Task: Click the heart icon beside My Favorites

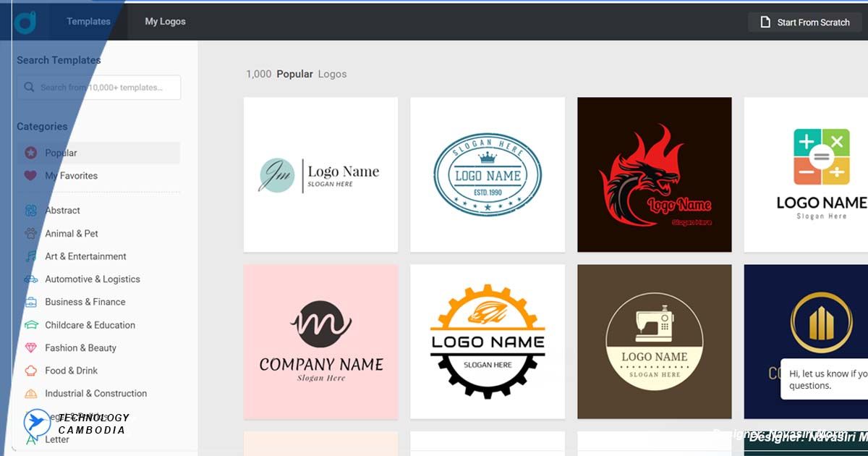Action: 30,176
